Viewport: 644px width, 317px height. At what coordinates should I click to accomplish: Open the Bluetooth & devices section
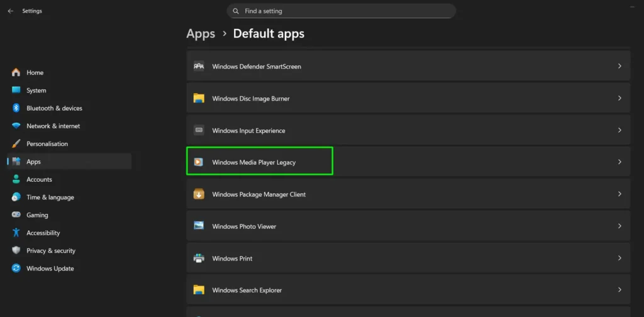54,108
